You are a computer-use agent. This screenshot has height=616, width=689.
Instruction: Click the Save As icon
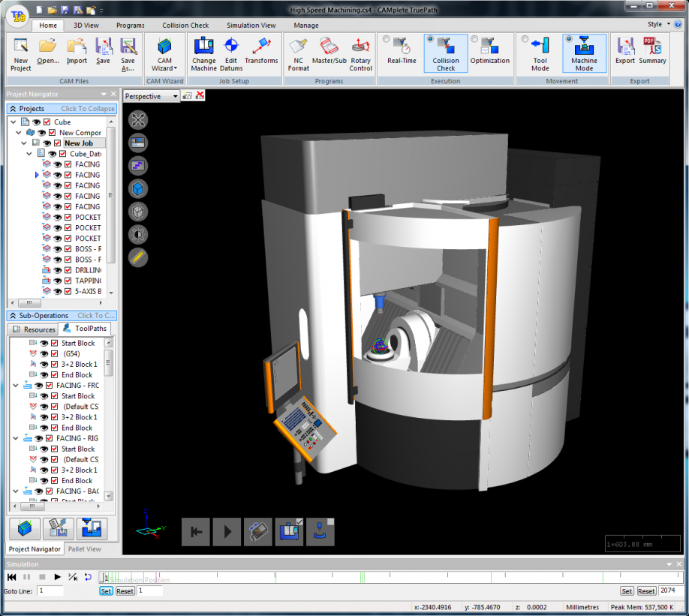(128, 55)
